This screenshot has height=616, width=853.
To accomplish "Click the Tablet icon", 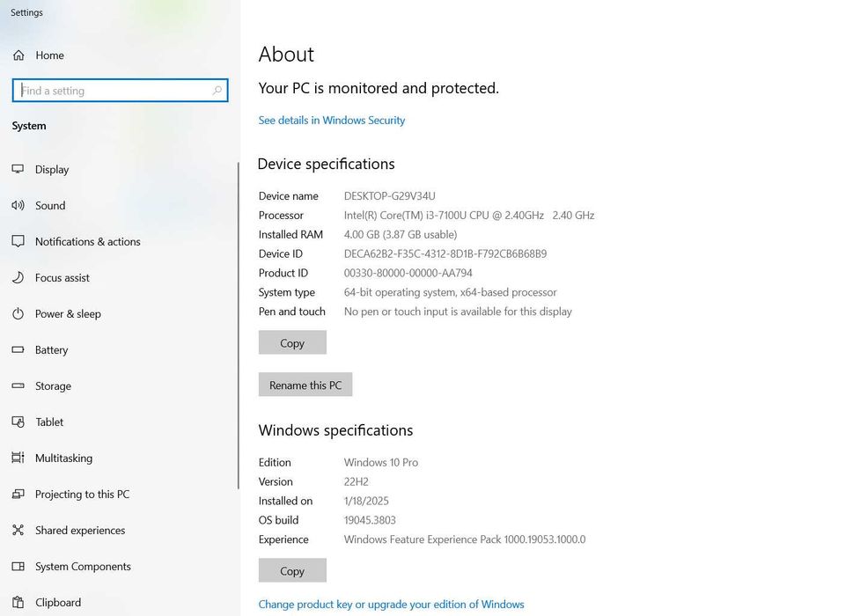I will coord(18,422).
